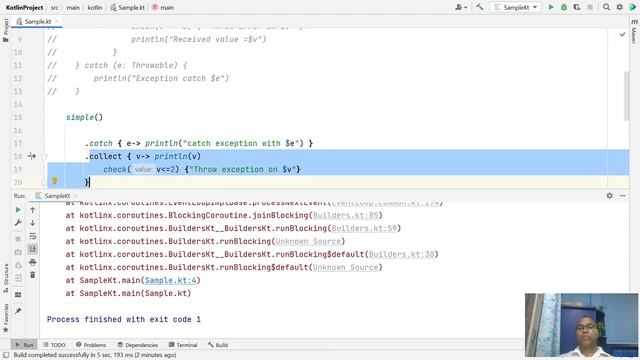Start debugging with the bug icon
The height and width of the screenshot is (360, 640).
(564, 7)
